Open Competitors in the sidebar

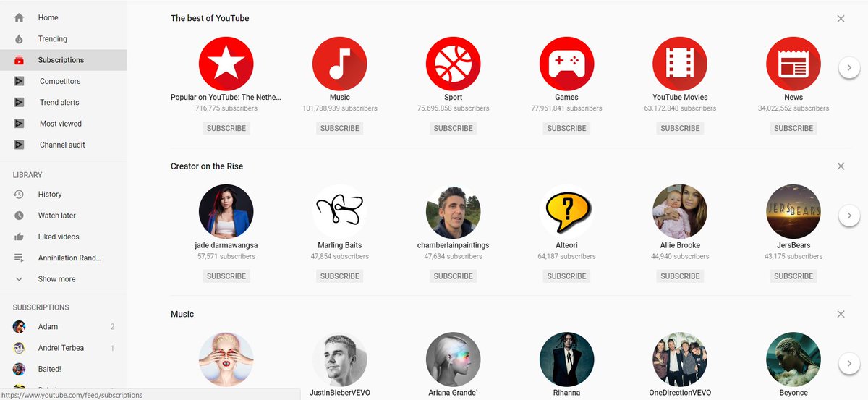[64, 82]
